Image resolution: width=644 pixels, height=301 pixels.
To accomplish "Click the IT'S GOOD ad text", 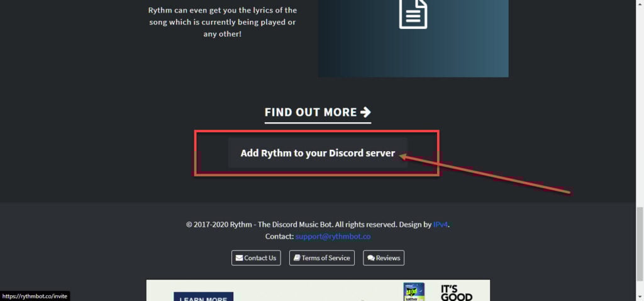I will [x=457, y=293].
